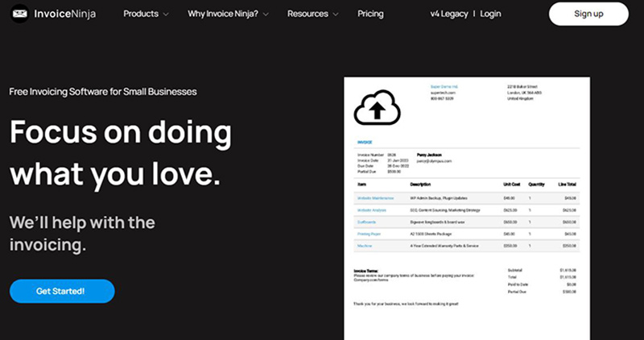Screen dimensions: 644x340
Task: Select the Machine line item
Action: coord(363,245)
